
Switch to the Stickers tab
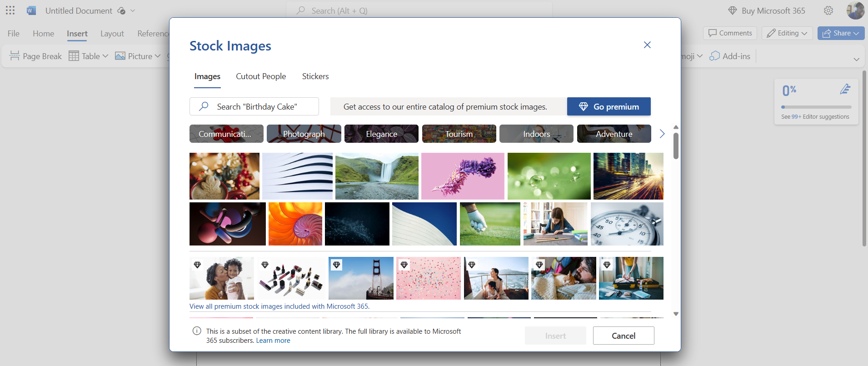pyautogui.click(x=315, y=76)
